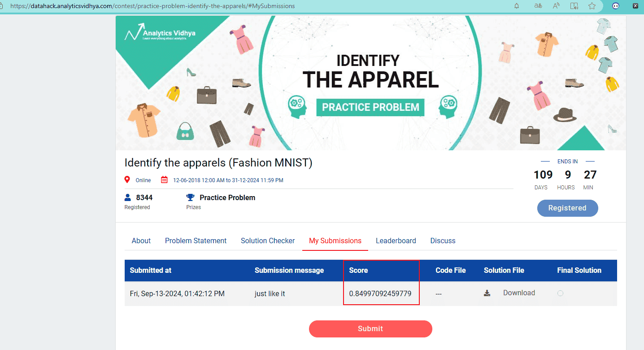This screenshot has height=350, width=644.
Task: Open the Solution Checker tab
Action: click(268, 241)
